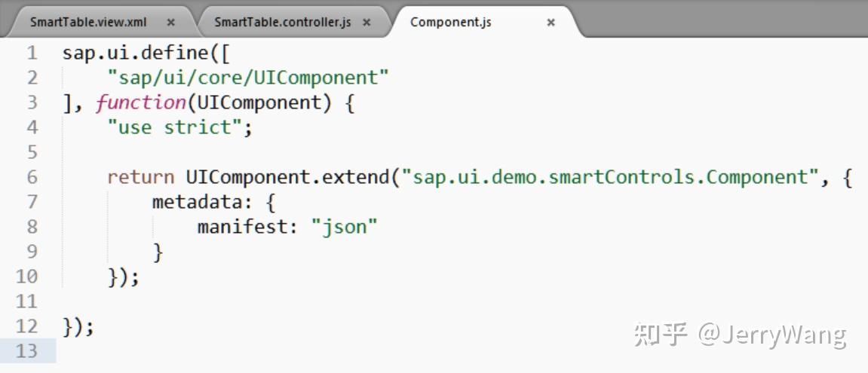Click the "json" string value

344,227
